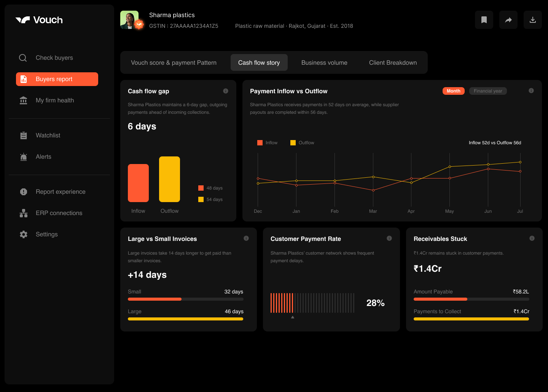
Task: Click the Buyers report button
Action: coord(57,79)
